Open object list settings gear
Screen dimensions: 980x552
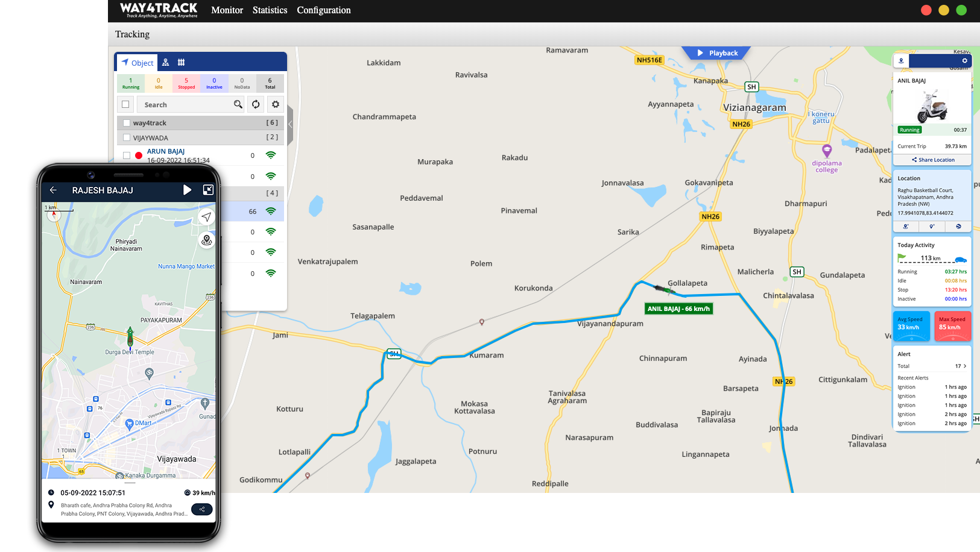[276, 104]
